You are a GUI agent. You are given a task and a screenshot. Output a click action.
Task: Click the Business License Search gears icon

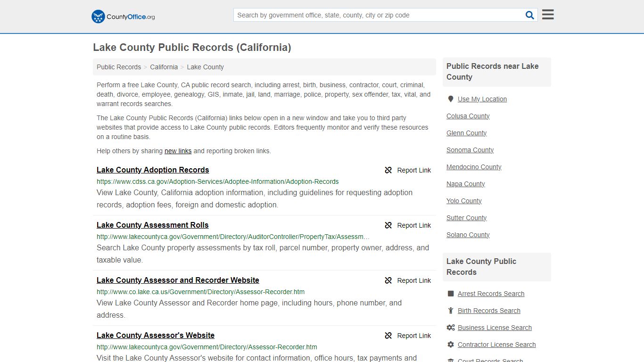pos(451,328)
